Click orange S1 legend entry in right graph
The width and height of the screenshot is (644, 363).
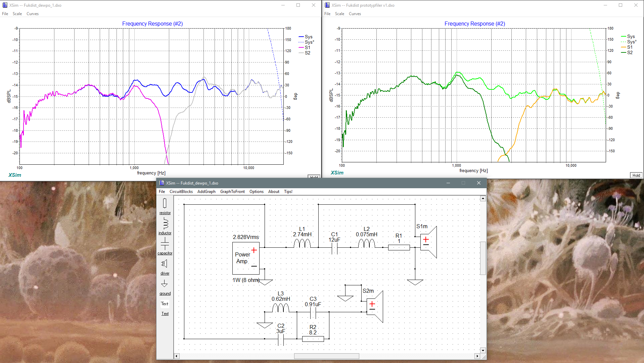point(627,47)
